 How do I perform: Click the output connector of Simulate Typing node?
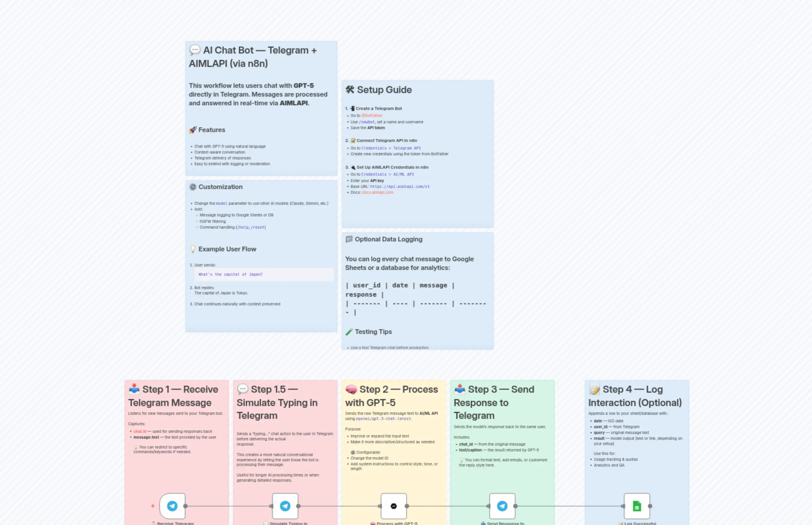click(298, 506)
